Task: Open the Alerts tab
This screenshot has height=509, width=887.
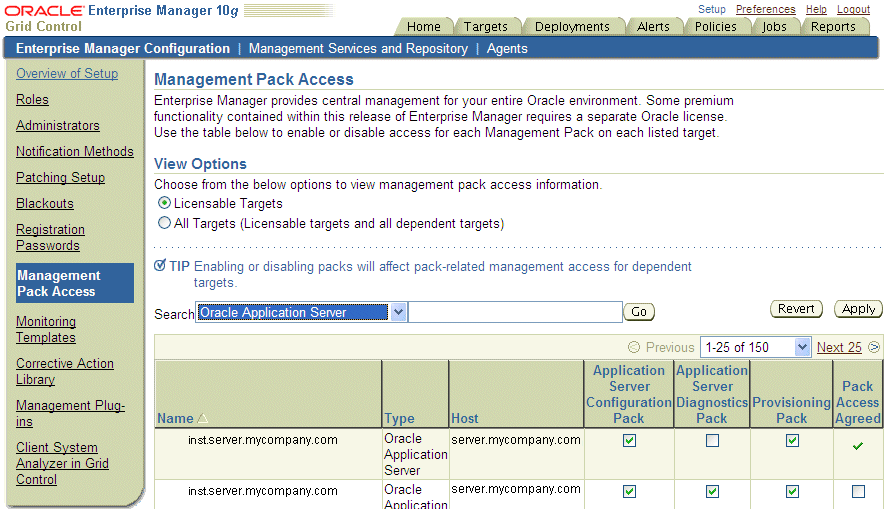Action: [653, 27]
